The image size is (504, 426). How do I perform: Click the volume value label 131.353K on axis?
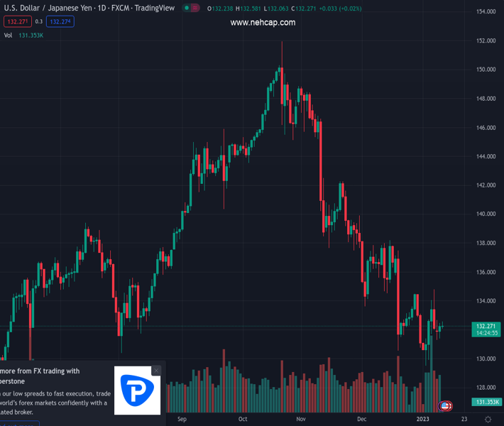486,402
